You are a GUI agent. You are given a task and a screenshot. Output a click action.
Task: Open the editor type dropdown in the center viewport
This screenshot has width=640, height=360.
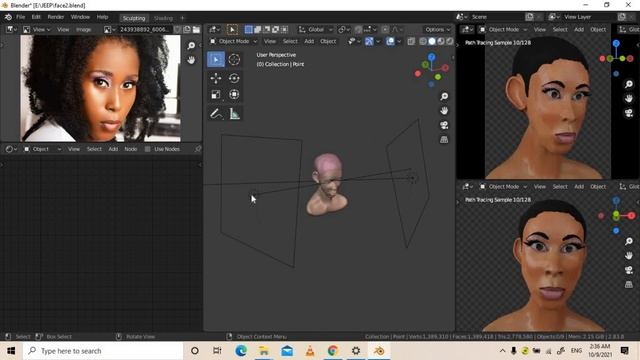point(215,29)
